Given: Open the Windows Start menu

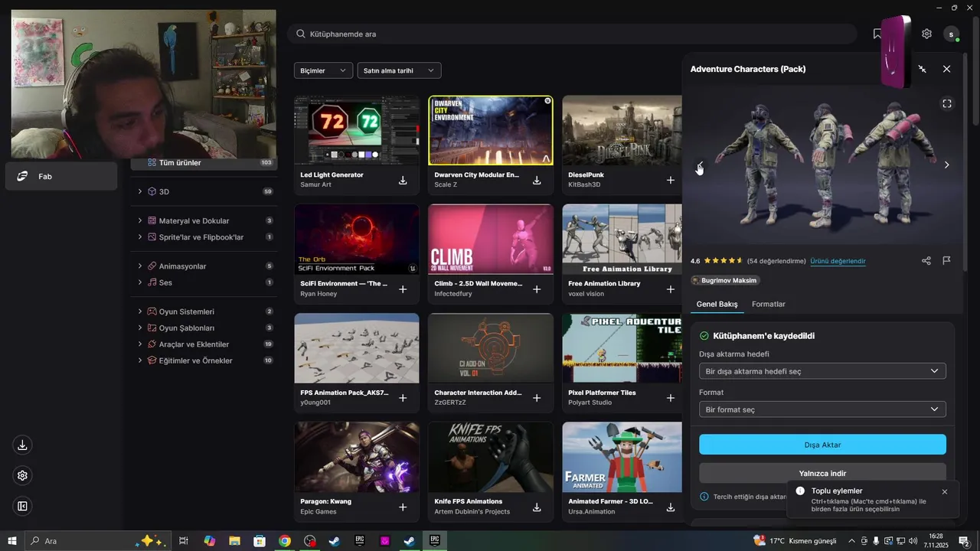Looking at the screenshot, I should (x=11, y=540).
